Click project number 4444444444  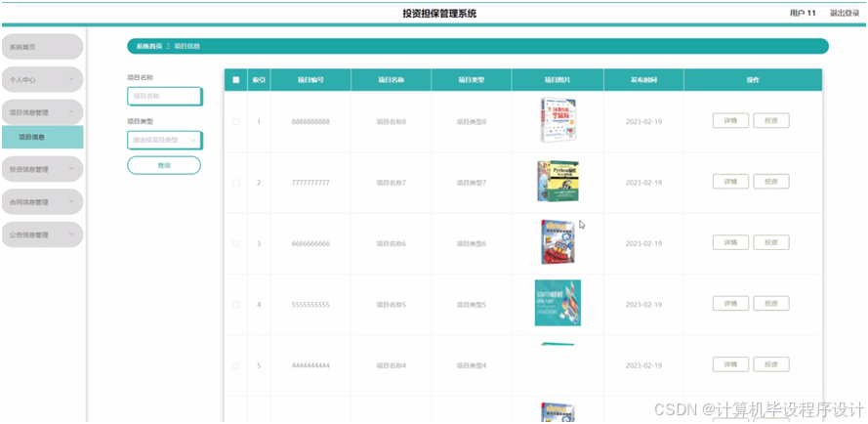pos(310,365)
